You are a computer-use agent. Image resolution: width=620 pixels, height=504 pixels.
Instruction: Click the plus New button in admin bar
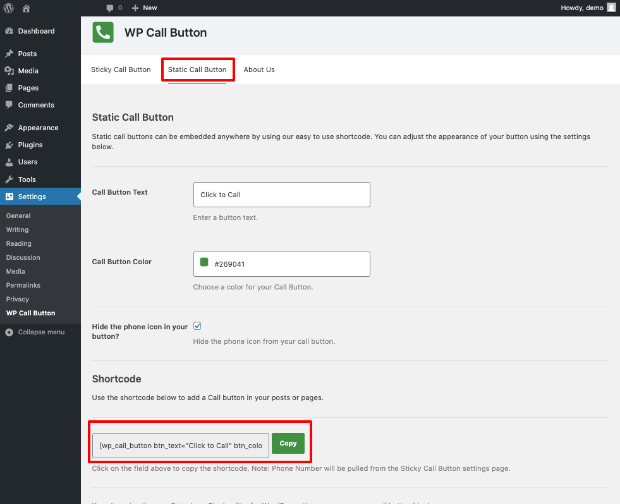click(x=144, y=8)
